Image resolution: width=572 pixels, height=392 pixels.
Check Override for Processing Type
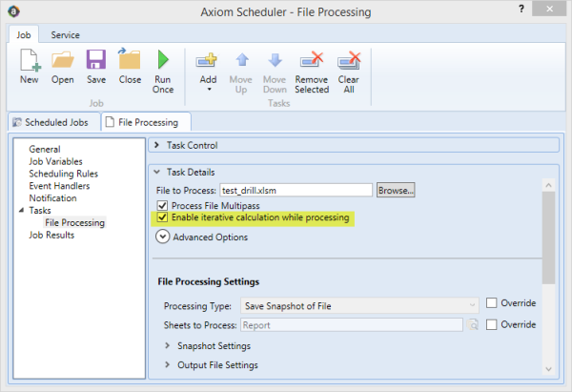click(x=491, y=303)
